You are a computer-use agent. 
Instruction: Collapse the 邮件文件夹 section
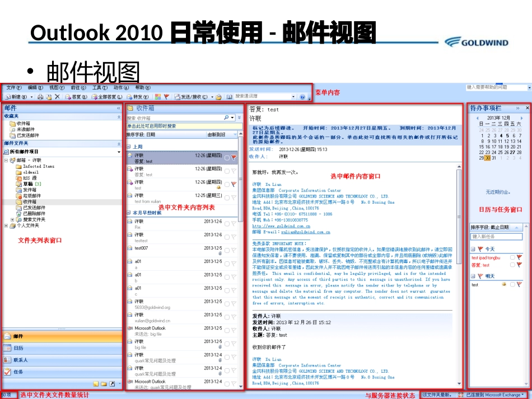[x=119, y=144]
